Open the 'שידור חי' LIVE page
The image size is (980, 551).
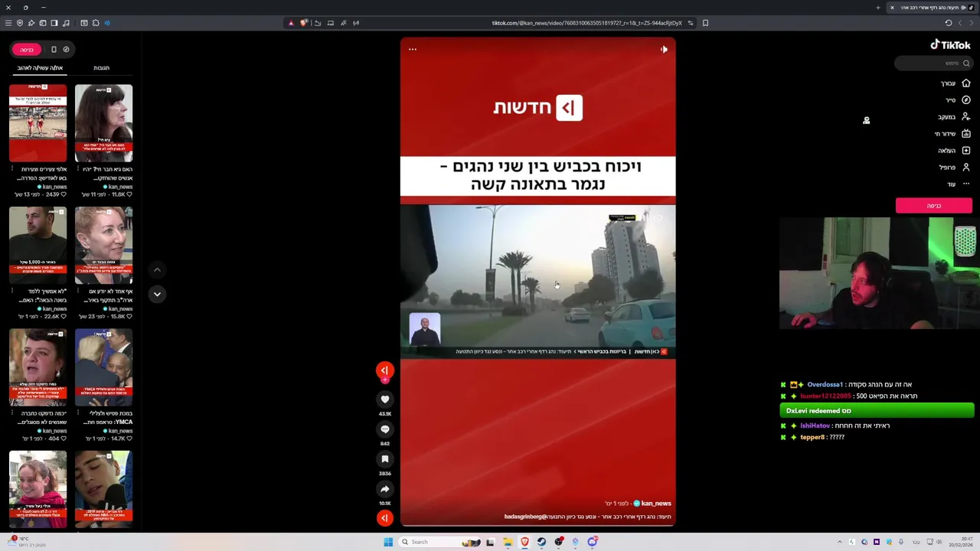pos(952,134)
